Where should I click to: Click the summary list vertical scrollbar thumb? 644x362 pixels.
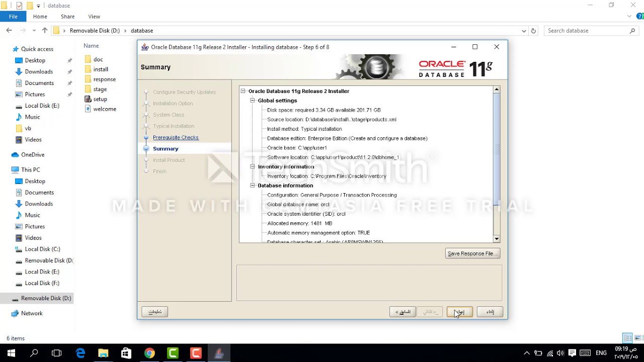[497, 148]
